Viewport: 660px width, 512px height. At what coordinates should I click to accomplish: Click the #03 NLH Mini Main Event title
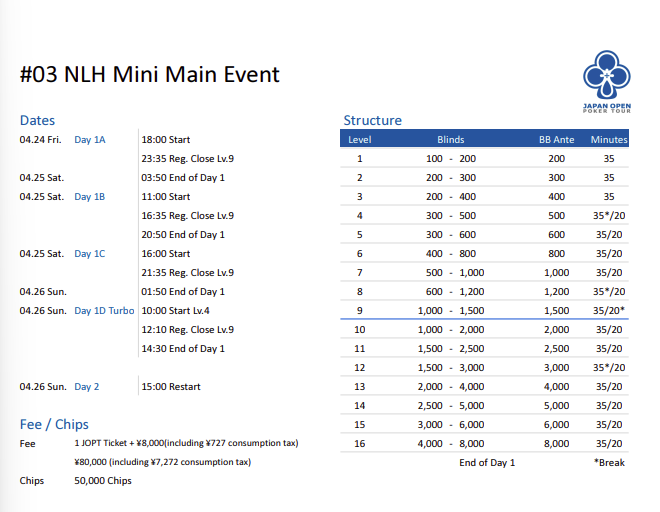[x=150, y=75]
